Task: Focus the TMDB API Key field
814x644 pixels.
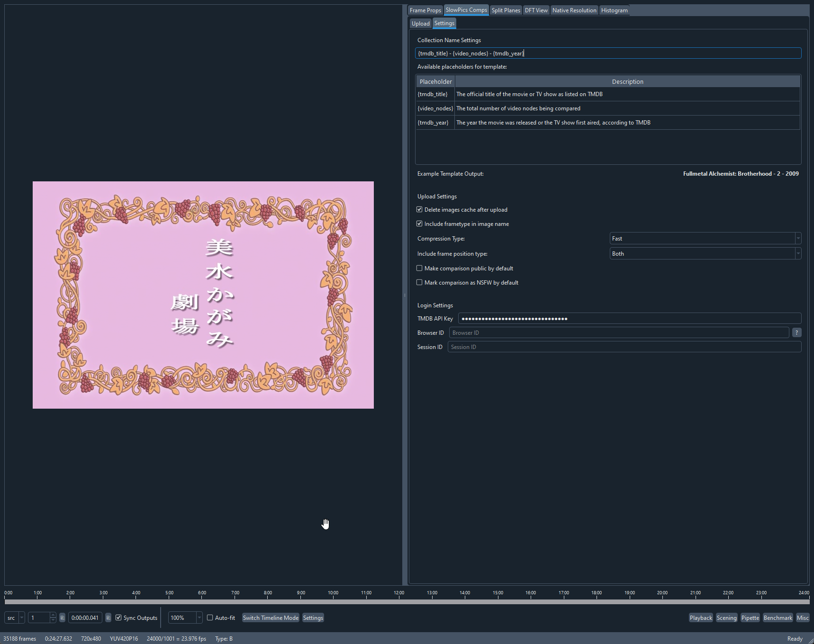Action: click(x=629, y=318)
